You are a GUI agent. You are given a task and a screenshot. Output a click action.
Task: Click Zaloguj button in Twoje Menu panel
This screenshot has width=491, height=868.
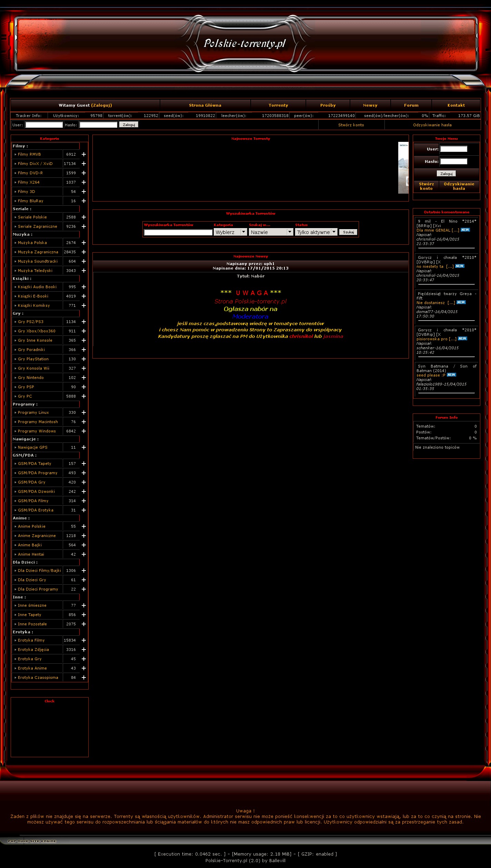(446, 174)
